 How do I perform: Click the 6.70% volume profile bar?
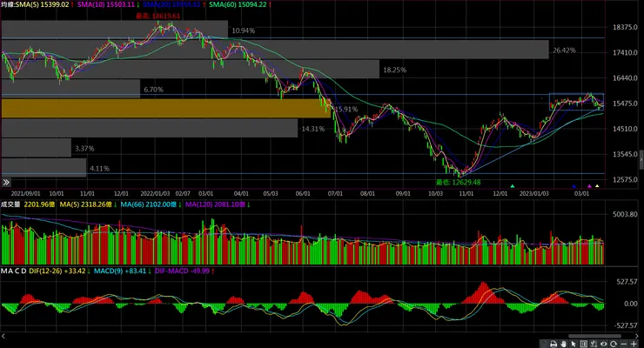click(x=70, y=89)
